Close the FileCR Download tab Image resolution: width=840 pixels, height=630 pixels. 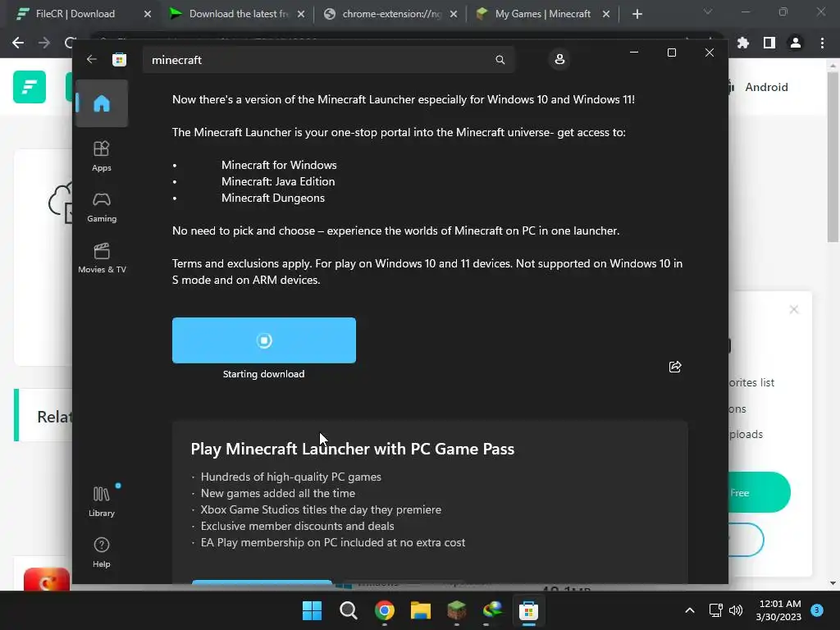(x=148, y=14)
